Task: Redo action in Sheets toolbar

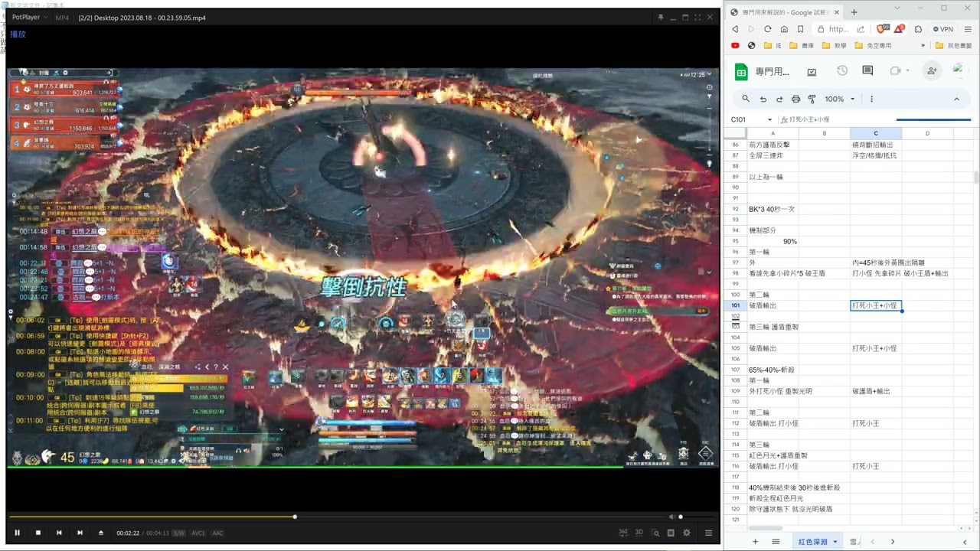Action: [x=779, y=99]
